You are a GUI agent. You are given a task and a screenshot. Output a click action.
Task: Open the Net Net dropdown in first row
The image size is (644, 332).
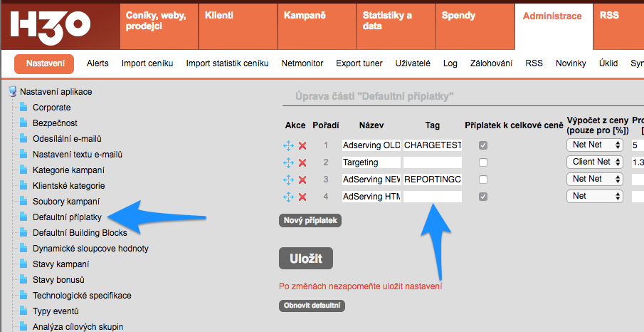[x=594, y=145]
